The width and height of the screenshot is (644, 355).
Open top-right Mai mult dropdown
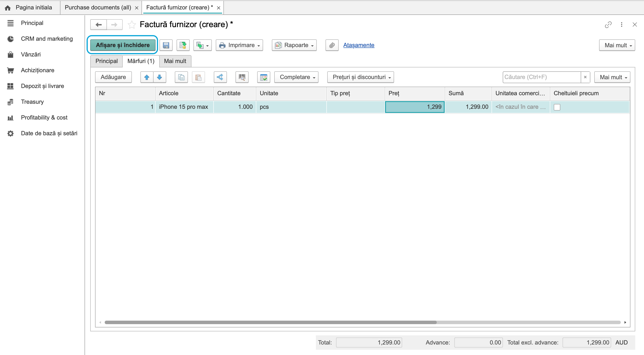point(617,45)
